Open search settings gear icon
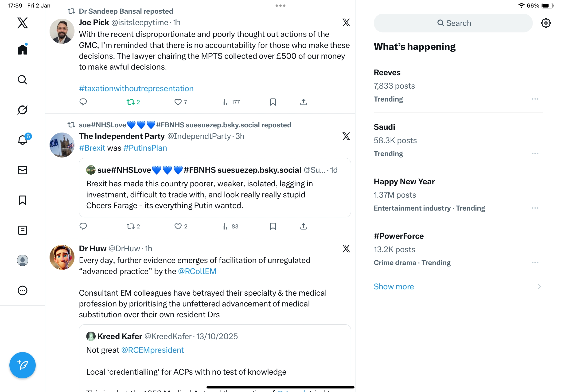The height and width of the screenshot is (392, 561). pos(545,23)
